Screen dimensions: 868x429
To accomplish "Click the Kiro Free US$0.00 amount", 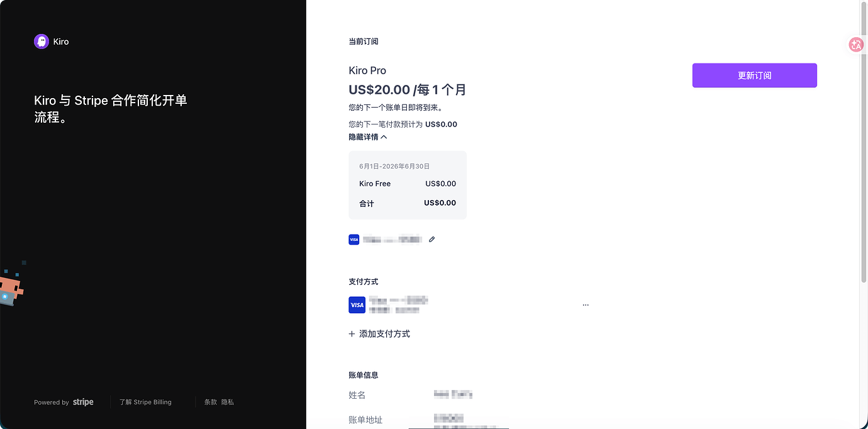I will [x=440, y=184].
